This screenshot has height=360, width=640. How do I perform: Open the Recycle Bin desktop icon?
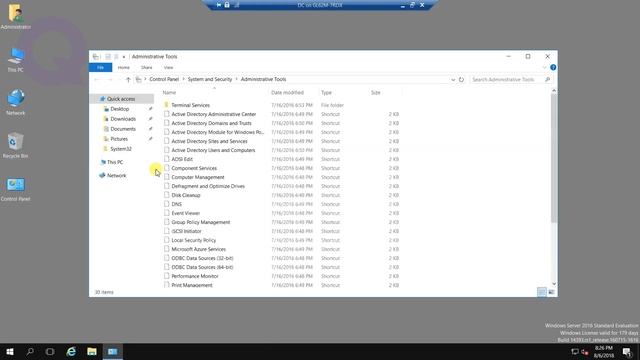[x=16, y=145]
